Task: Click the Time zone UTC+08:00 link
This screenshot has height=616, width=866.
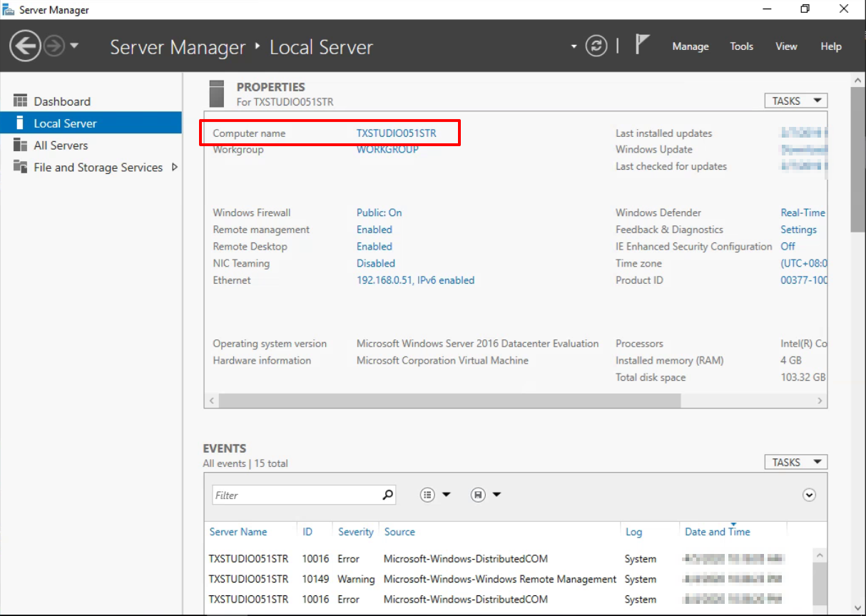Action: (804, 263)
